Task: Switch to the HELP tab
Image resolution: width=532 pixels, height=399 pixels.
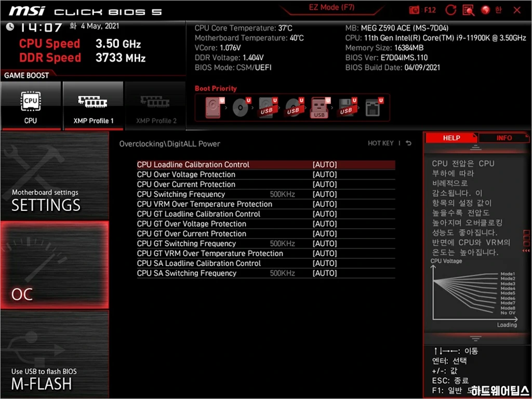Action: (x=451, y=138)
